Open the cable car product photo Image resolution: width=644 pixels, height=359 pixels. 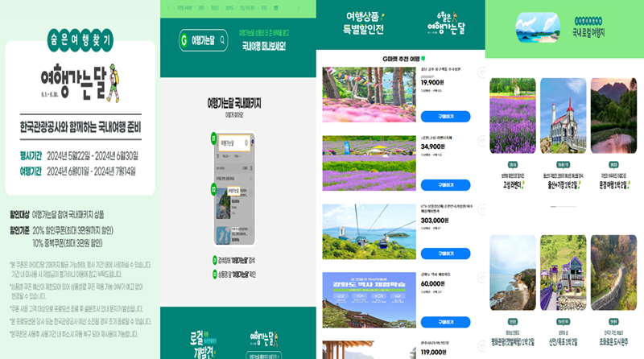point(369,232)
